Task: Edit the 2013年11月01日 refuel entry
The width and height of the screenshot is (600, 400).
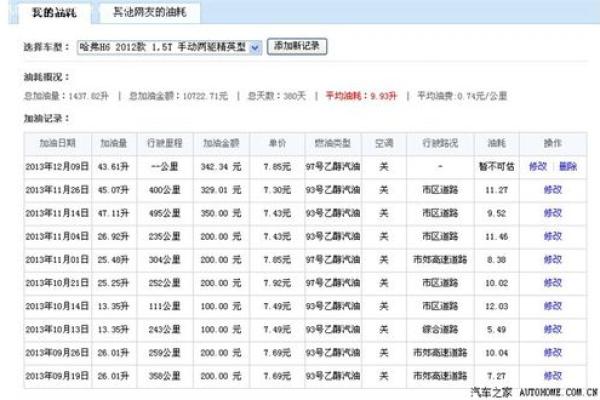Action: 552,259
